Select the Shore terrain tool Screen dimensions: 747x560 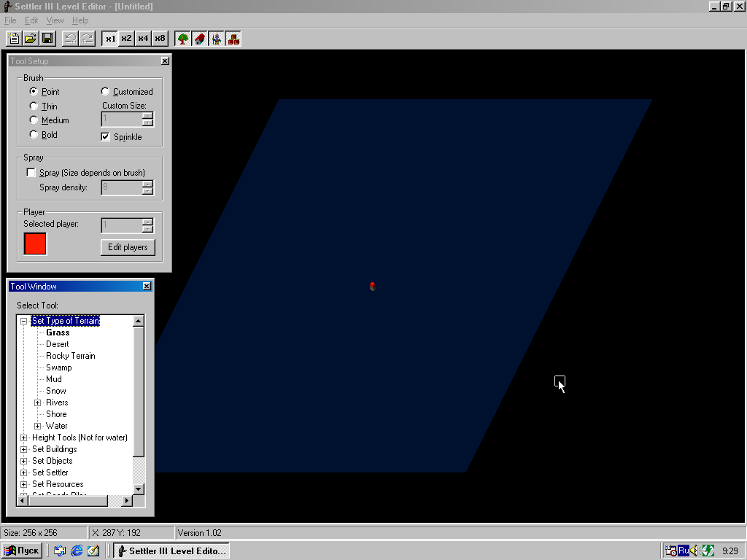pos(56,414)
